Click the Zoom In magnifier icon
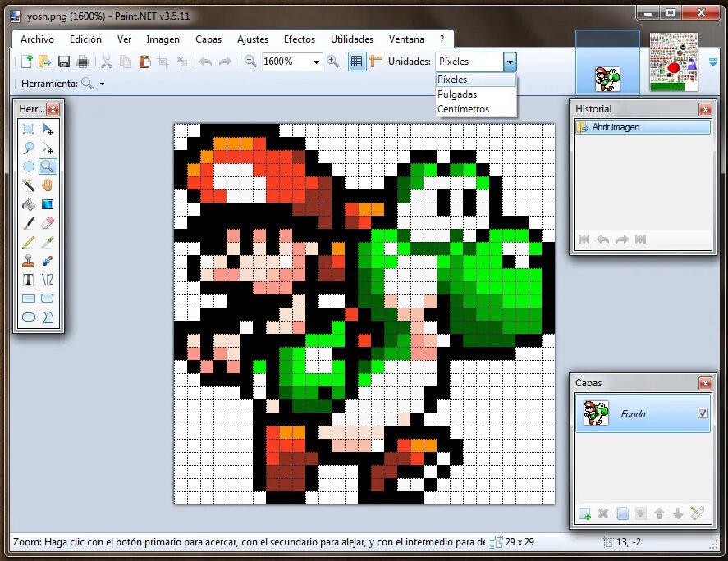The image size is (728, 561). (332, 62)
